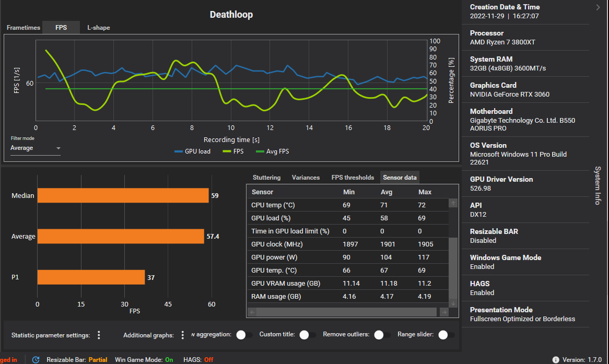609x364 pixels.
Task: Select Time in GPU load limit row
Action: pyautogui.click(x=348, y=231)
